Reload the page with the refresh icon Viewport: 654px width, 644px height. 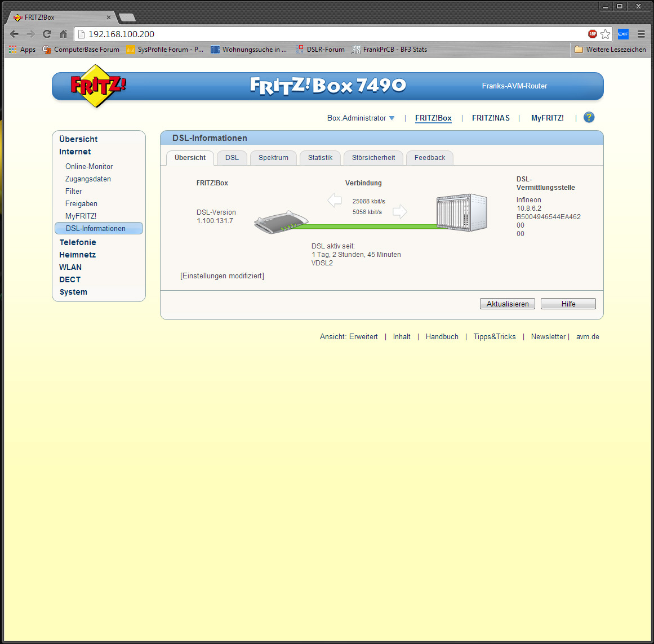pos(47,34)
